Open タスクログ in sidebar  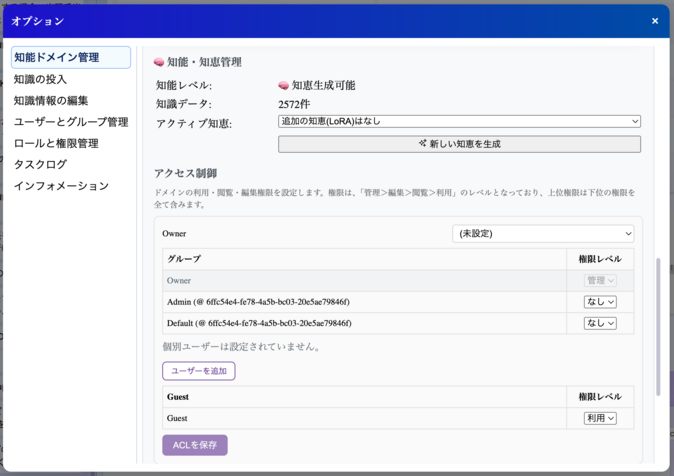coord(41,165)
